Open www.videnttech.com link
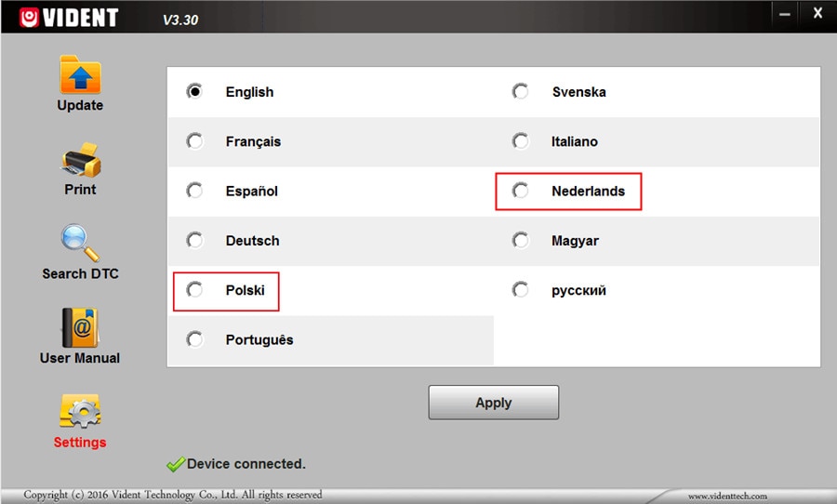This screenshot has width=837, height=504. tap(727, 496)
